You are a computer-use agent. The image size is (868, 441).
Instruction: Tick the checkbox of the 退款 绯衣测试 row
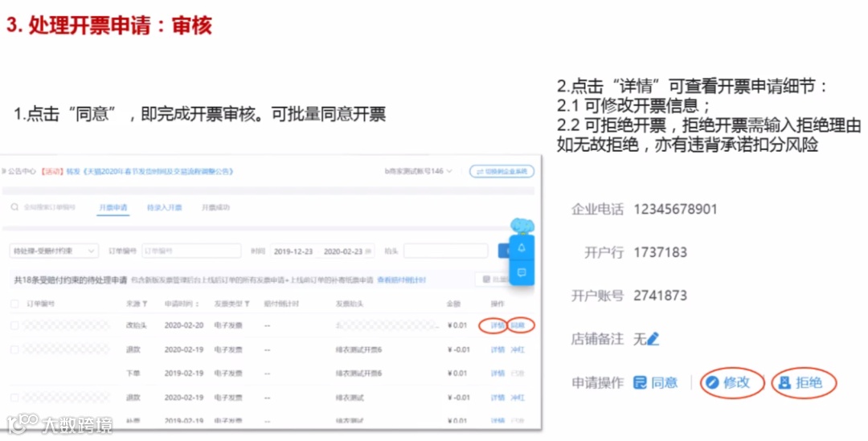click(x=15, y=398)
